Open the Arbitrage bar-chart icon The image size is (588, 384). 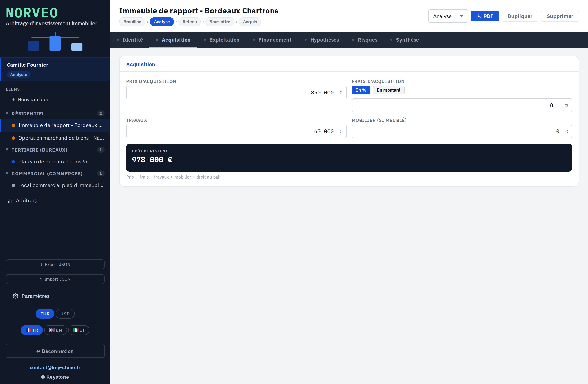point(10,200)
